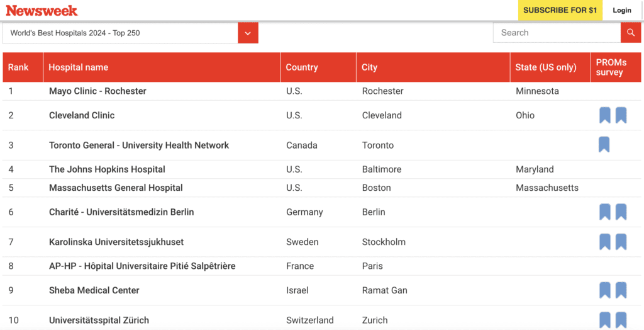Select Toronto General - University Health Network
Viewport: 644px width, 330px height.
click(x=139, y=145)
